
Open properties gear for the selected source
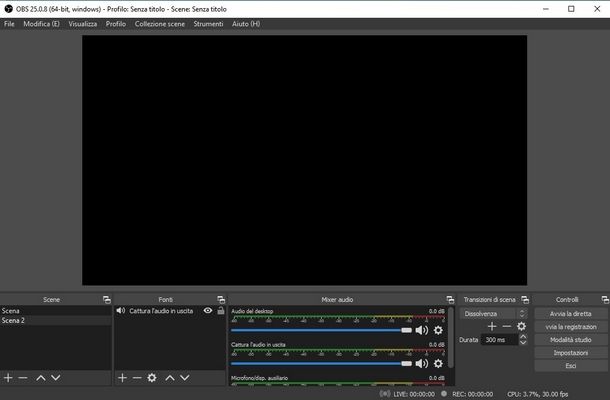(x=152, y=378)
